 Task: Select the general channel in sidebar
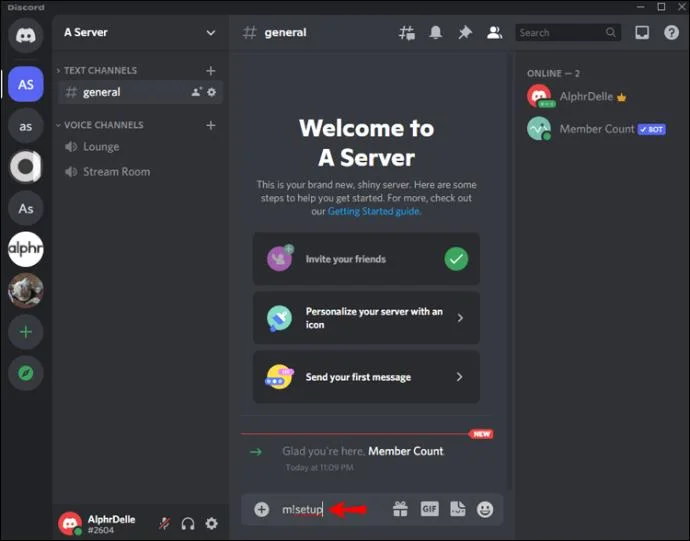pyautogui.click(x=140, y=92)
